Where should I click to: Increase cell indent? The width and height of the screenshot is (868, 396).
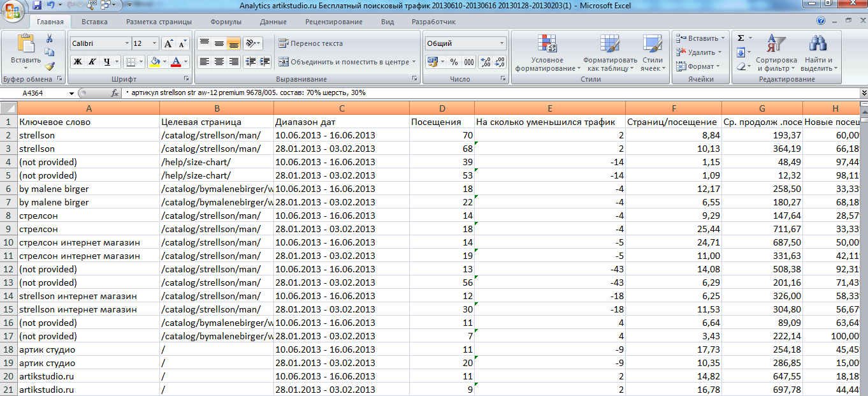264,62
